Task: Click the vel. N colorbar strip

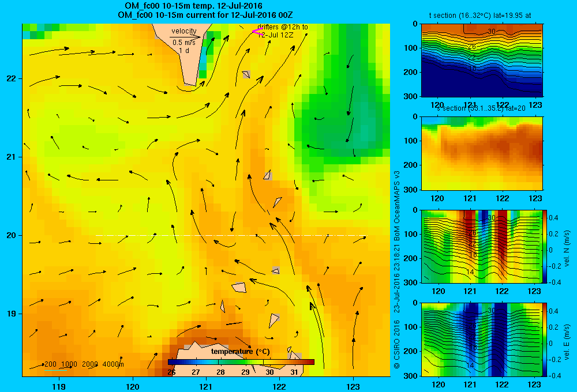Action: (545, 246)
